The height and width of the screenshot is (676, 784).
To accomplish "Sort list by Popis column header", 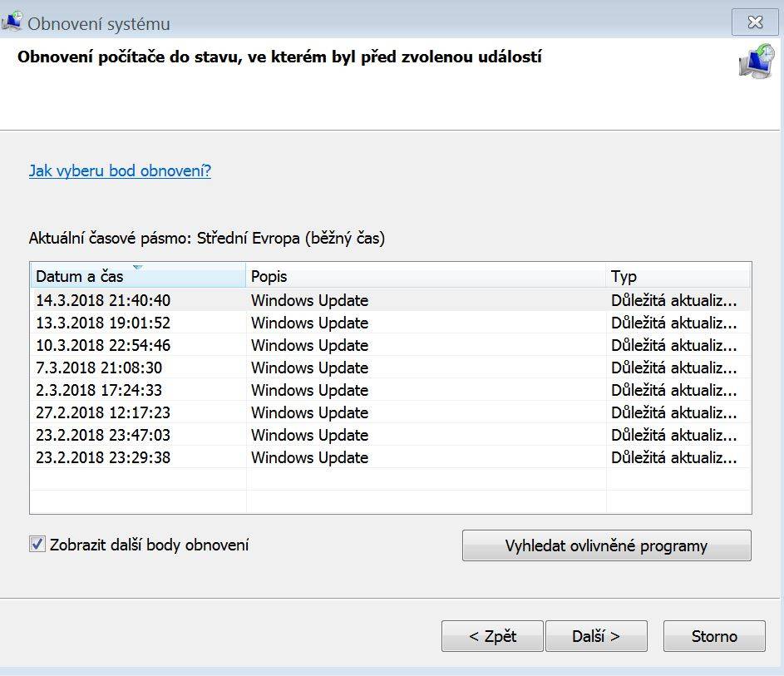I will 426,276.
